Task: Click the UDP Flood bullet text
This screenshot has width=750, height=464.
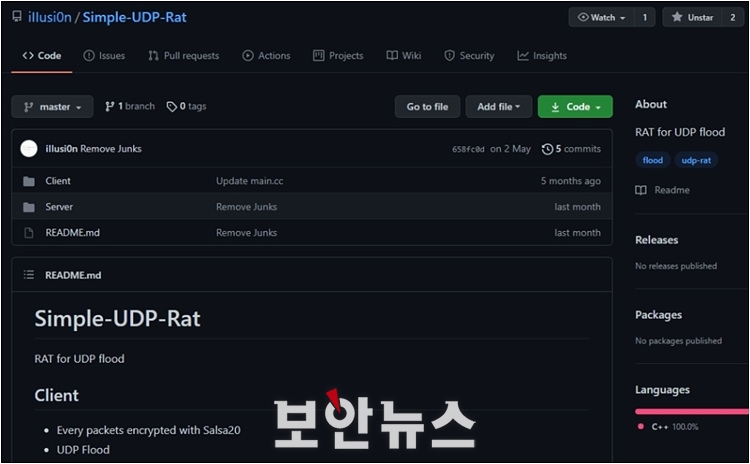Action: click(x=83, y=450)
